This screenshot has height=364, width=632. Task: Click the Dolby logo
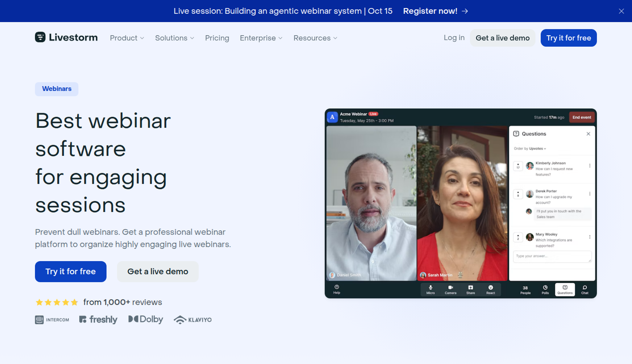pyautogui.click(x=145, y=319)
